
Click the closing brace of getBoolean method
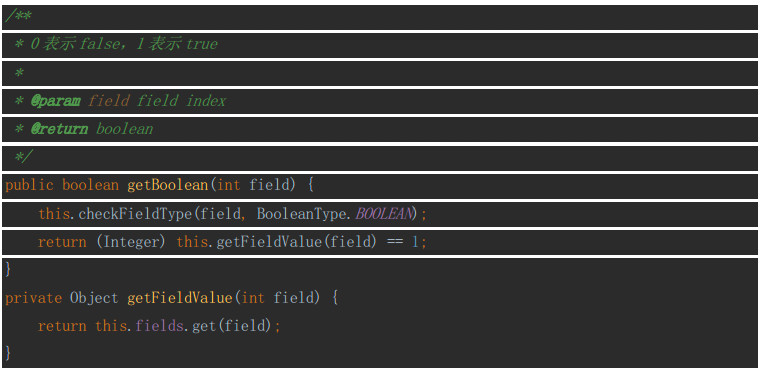(8, 270)
